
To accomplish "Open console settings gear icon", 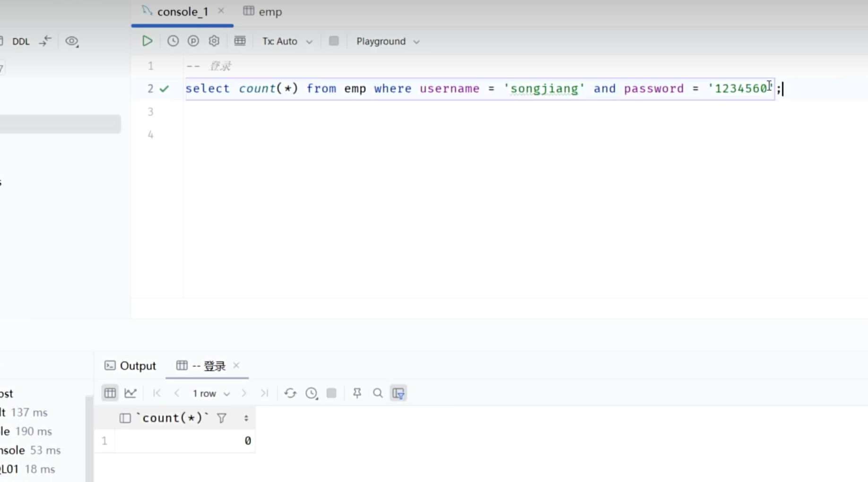I will [x=214, y=41].
